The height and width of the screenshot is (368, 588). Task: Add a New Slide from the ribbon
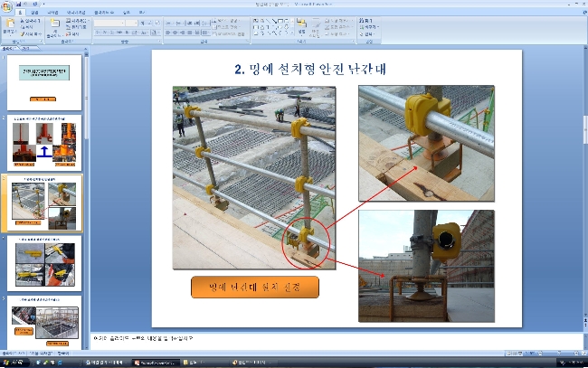55,26
